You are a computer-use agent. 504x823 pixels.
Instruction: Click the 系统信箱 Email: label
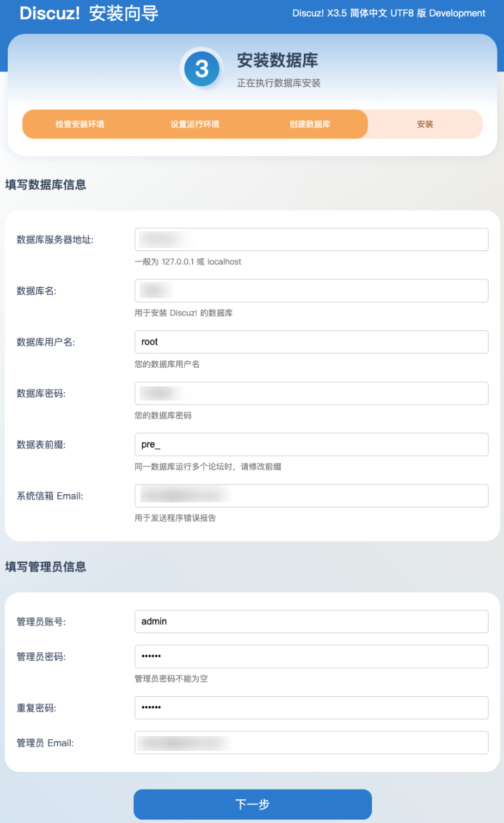50,496
